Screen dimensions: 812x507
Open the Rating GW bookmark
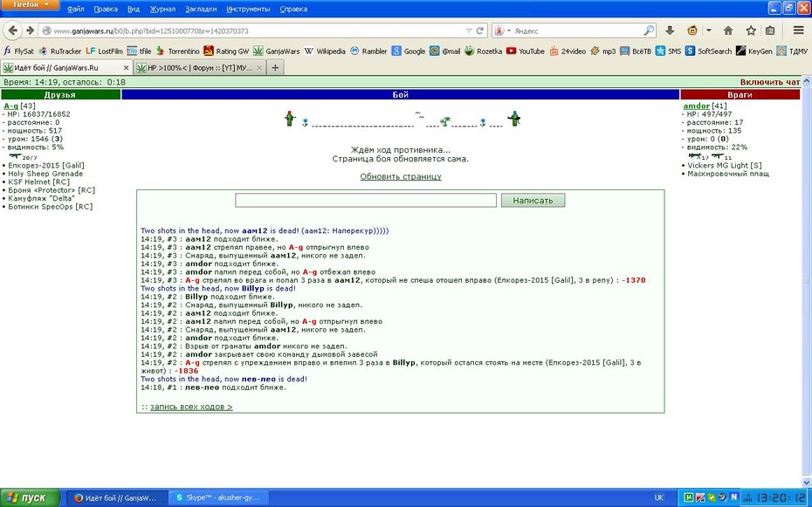[227, 51]
